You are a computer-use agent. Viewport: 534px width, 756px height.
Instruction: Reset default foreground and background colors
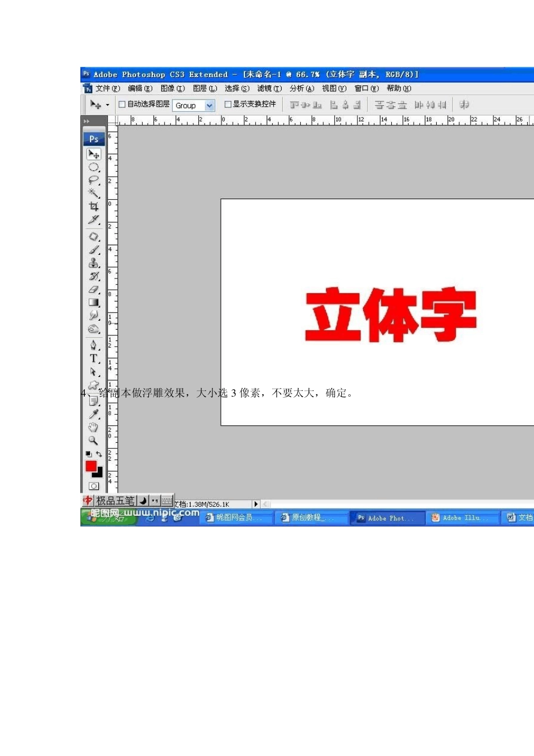[x=88, y=454]
